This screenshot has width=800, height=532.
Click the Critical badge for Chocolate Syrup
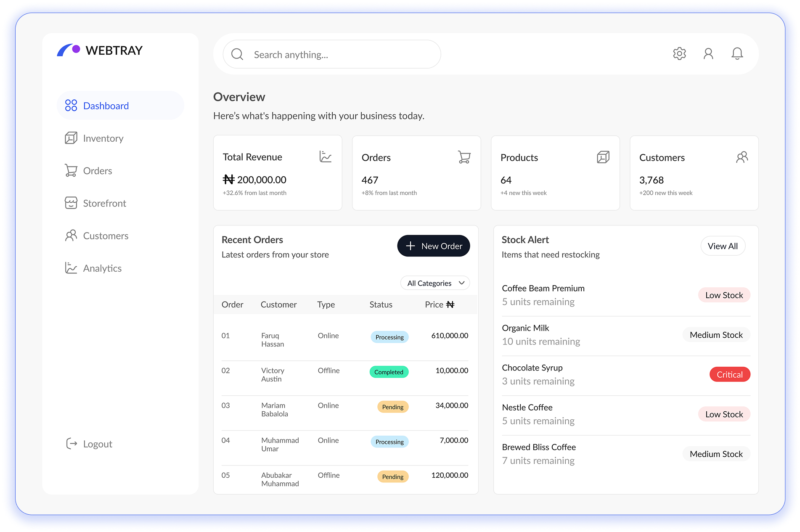pos(729,374)
